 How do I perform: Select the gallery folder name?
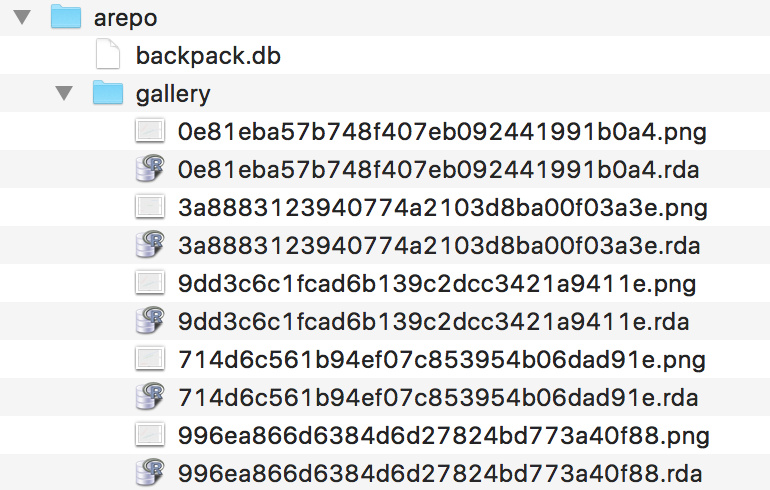[x=173, y=94]
